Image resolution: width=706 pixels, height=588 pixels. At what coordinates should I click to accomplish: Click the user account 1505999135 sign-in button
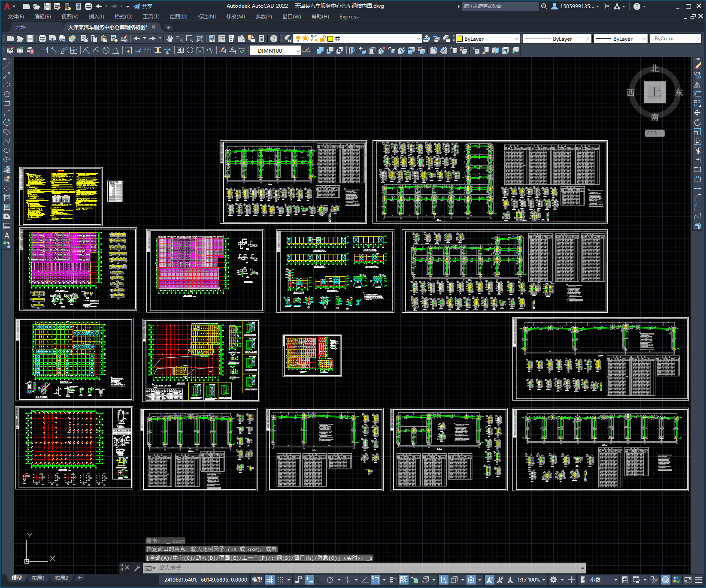575,6
